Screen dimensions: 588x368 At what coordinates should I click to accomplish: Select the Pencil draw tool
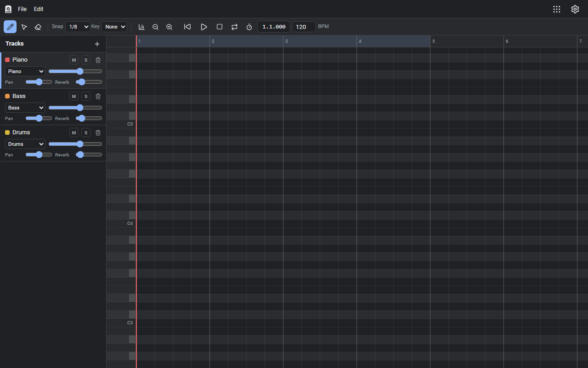(10, 27)
